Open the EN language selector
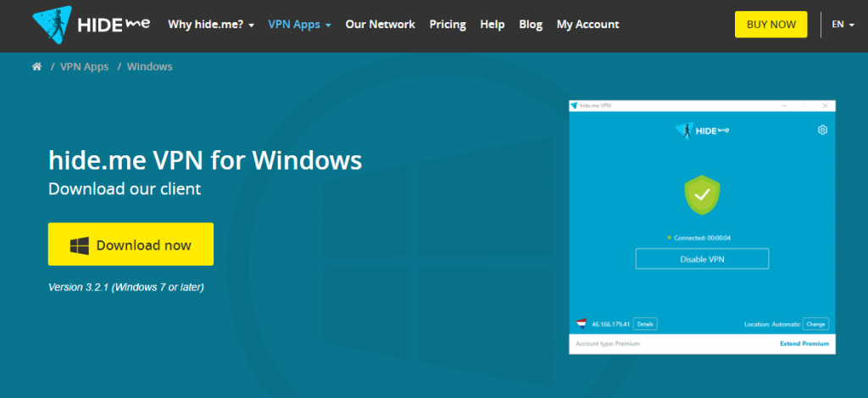Screen dimensions: 868x398 click(x=843, y=25)
